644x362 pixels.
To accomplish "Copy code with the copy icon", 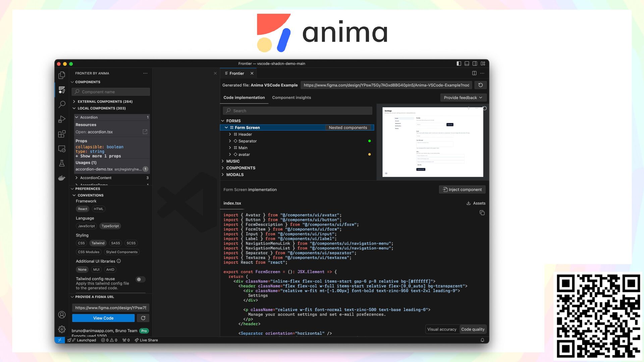I will click(482, 213).
